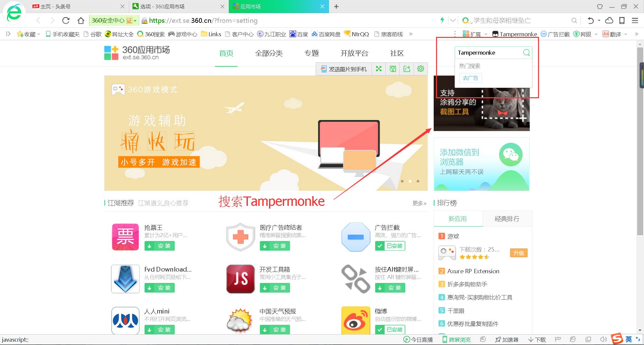
Task: Click the 广告拦截 ad-block icon
Action: point(554,34)
